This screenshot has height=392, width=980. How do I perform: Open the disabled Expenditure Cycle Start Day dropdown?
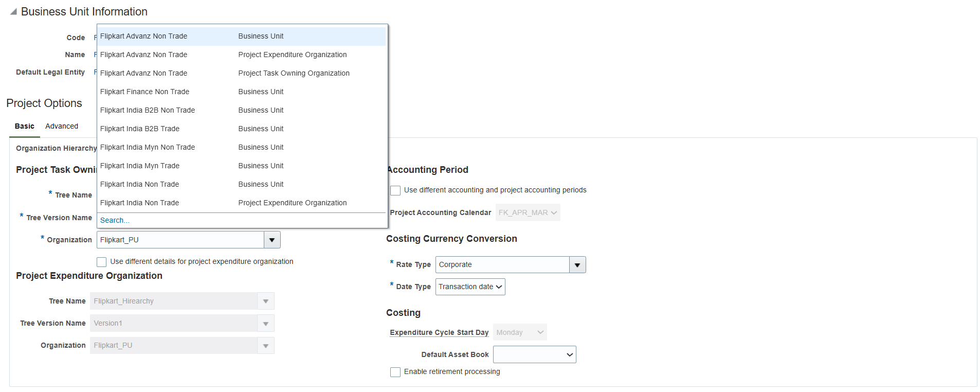point(520,332)
